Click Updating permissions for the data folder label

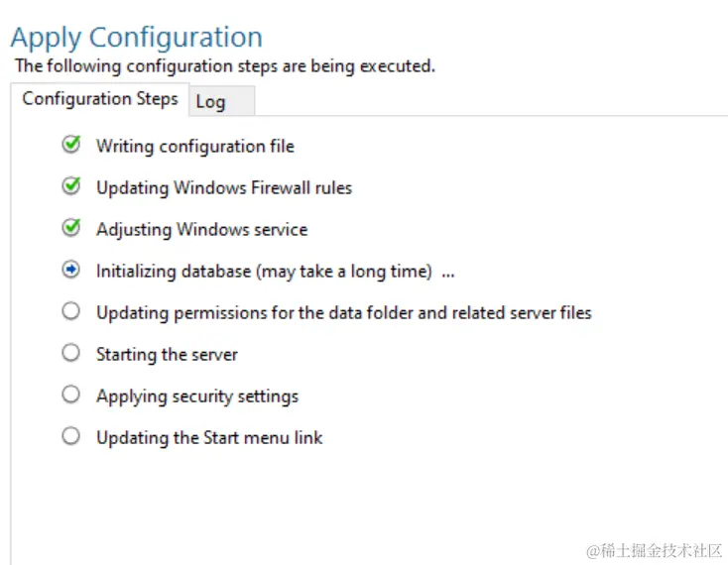[344, 313]
